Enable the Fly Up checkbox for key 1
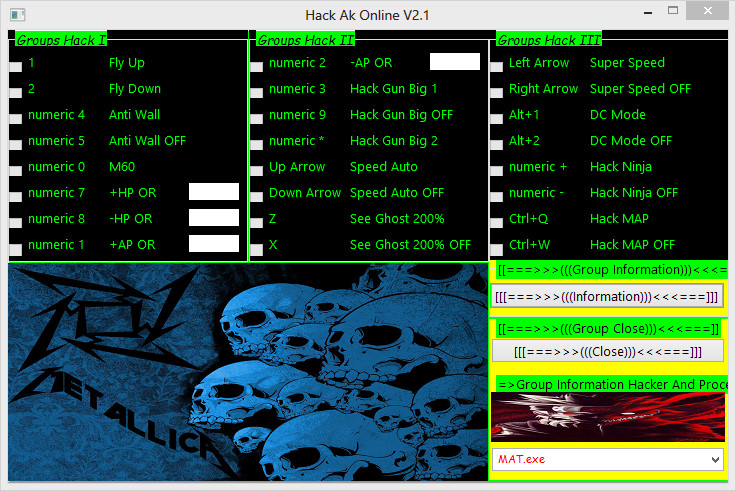 [x=15, y=67]
